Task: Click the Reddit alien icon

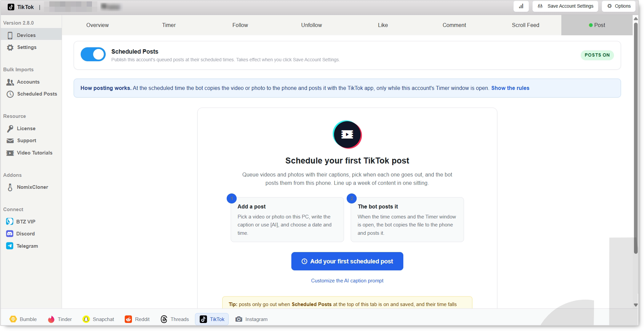Action: coord(128,319)
